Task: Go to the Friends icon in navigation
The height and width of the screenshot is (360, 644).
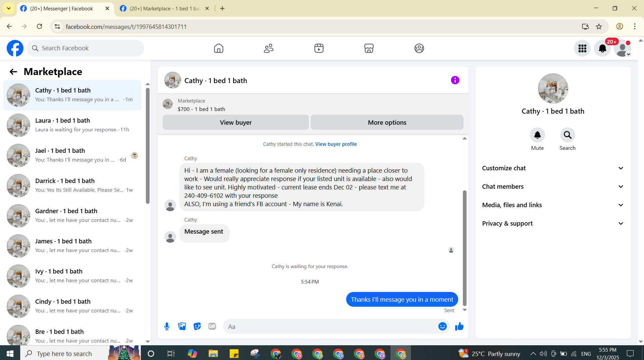Action: tap(269, 48)
